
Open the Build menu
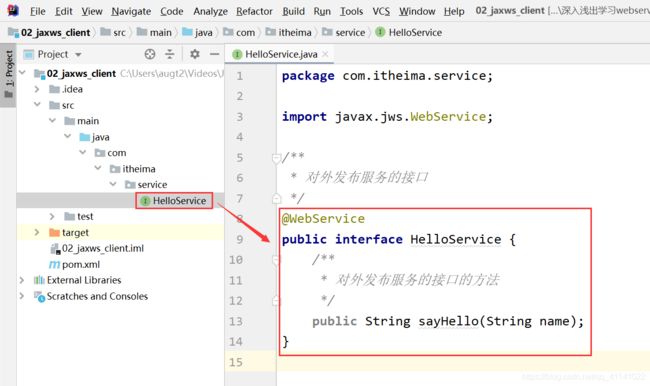[293, 11]
